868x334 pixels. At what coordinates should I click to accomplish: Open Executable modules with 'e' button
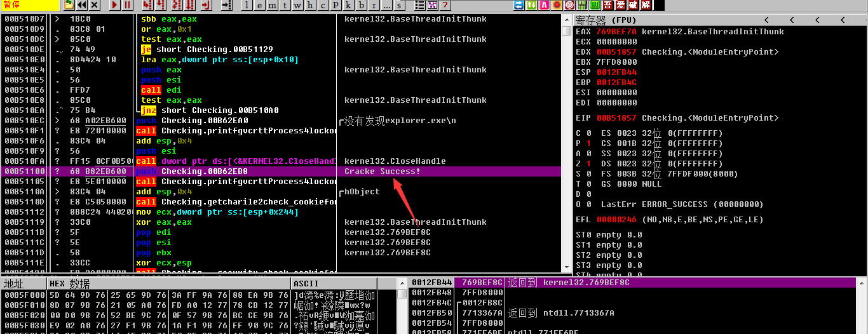(x=260, y=5)
